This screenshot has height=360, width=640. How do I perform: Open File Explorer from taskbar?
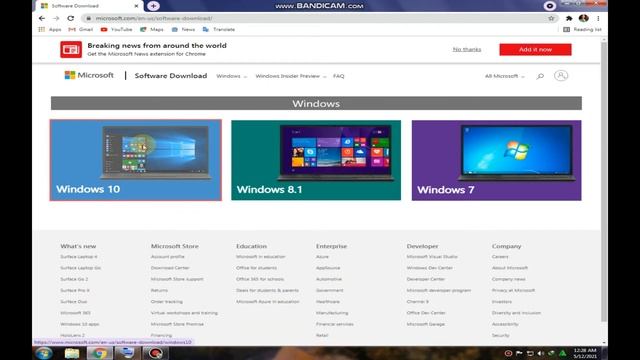[x=71, y=353]
